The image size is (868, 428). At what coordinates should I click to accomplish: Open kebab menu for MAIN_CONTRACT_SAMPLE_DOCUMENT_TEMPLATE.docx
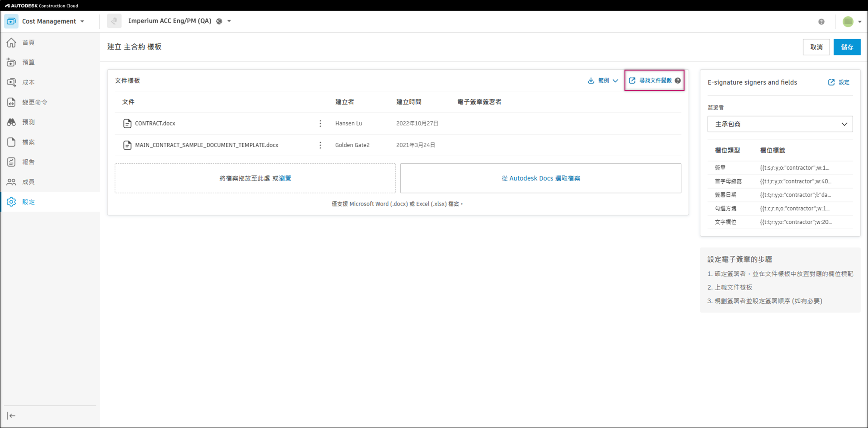click(x=320, y=145)
